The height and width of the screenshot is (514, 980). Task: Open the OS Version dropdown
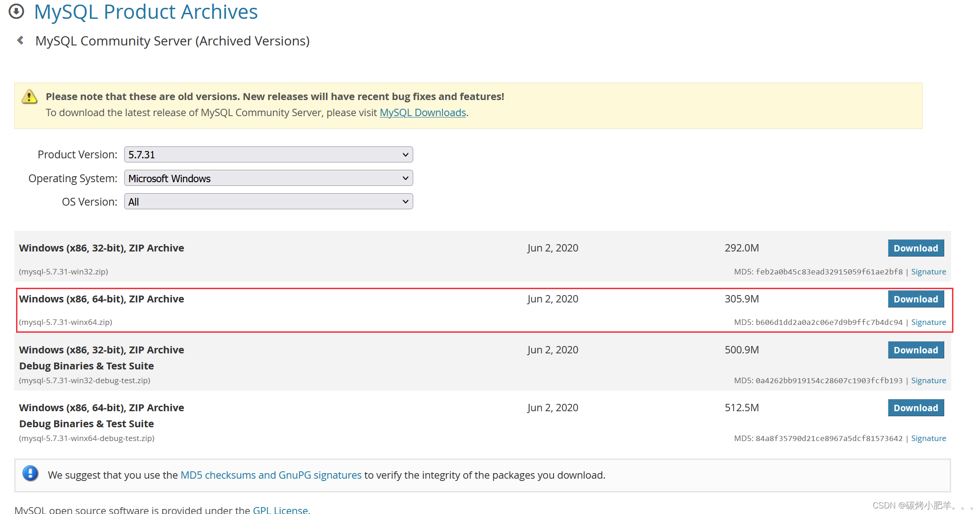(x=268, y=201)
